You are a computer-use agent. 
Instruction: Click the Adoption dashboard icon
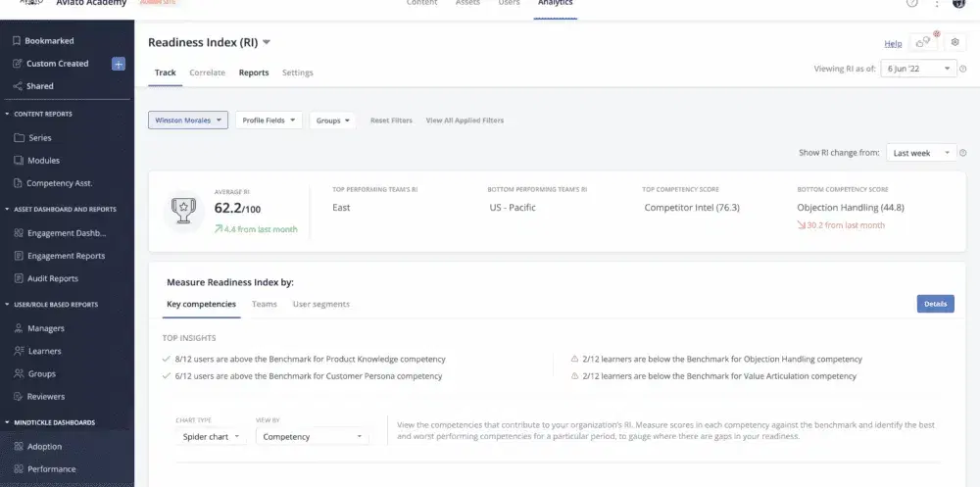click(x=19, y=447)
